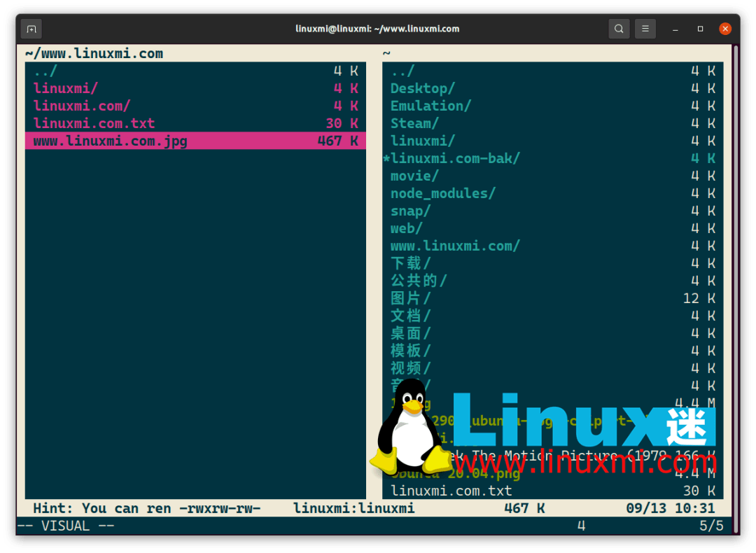Open the hamburger menu button
Image resolution: width=756 pixels, height=553 pixels.
[x=645, y=29]
